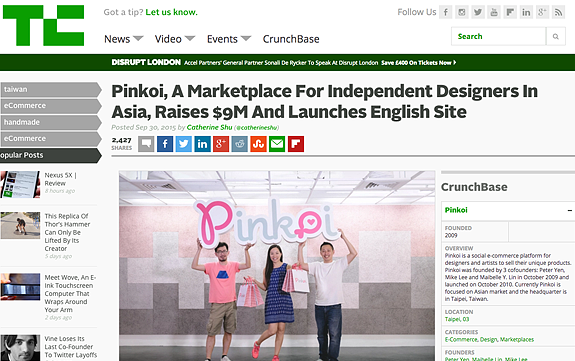Click 'Save £400 On Tickets Now'
Screen dimensions: 575x361
coord(418,63)
